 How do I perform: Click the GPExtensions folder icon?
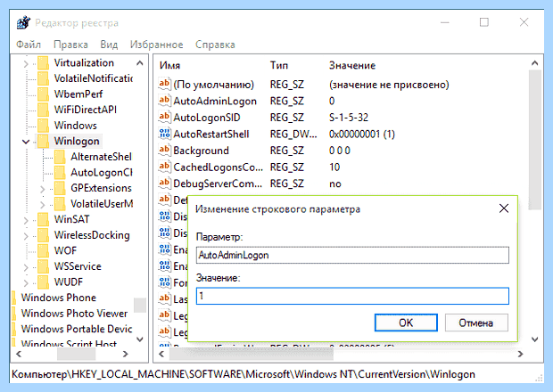[60, 188]
